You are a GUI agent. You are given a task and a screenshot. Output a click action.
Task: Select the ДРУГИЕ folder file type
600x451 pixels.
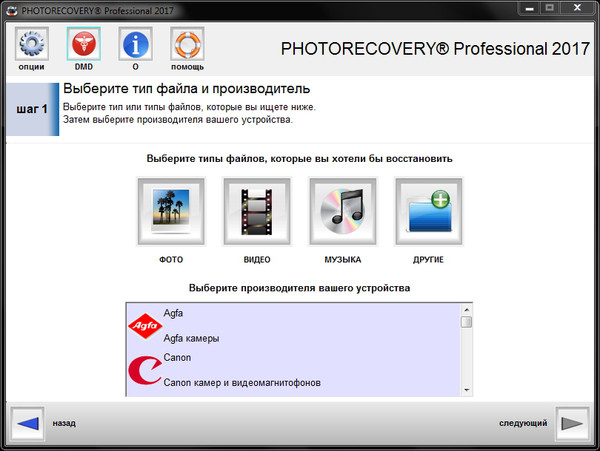click(x=429, y=211)
